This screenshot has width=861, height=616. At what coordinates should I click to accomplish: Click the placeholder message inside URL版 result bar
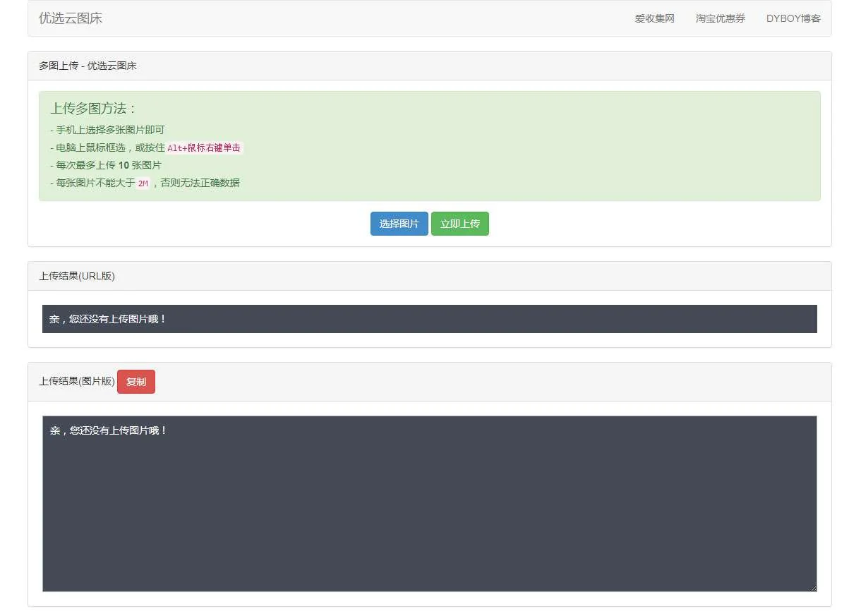(x=108, y=319)
